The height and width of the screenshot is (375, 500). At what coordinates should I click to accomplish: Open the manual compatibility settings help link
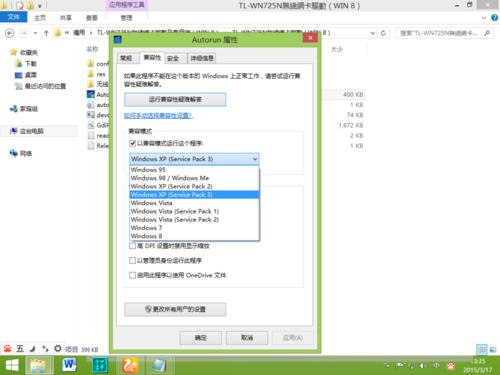158,115
